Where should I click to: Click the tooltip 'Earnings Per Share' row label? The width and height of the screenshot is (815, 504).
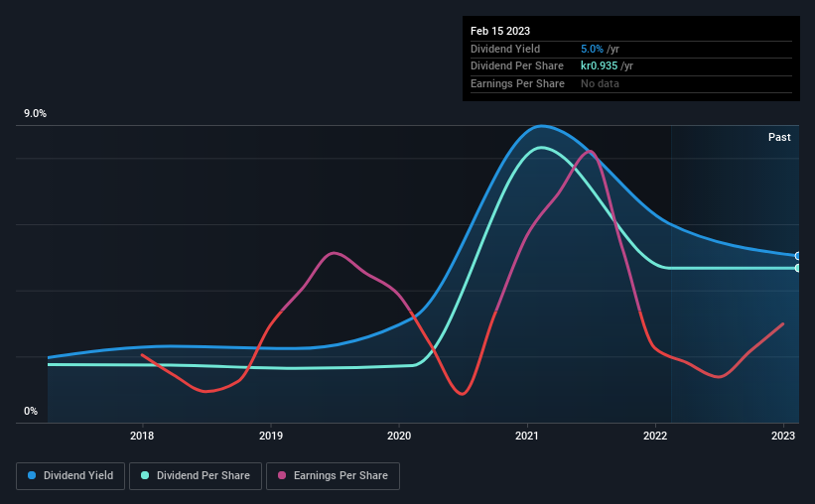(517, 83)
